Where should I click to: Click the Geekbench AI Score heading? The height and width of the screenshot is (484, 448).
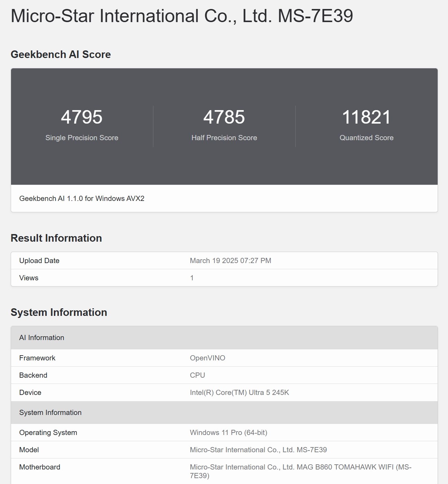click(x=61, y=55)
